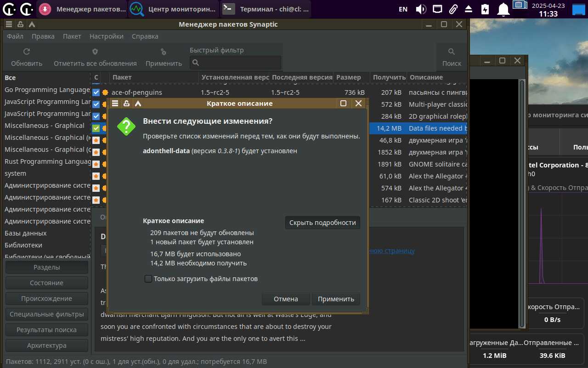Toggle the ace-of-penguins package checkbox
This screenshot has width=588, height=368.
click(x=96, y=92)
